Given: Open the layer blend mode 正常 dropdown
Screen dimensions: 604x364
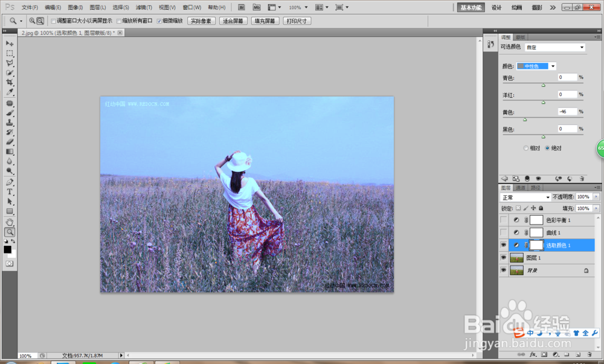Looking at the screenshot, I should 525,197.
